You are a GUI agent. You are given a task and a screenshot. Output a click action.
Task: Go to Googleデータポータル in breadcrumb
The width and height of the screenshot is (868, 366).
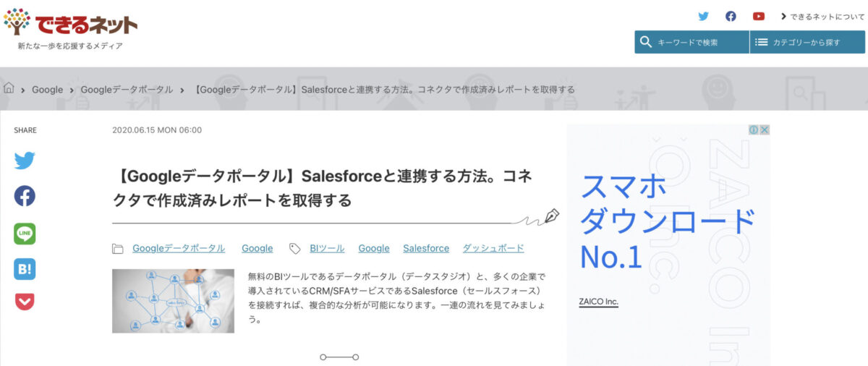[127, 90]
